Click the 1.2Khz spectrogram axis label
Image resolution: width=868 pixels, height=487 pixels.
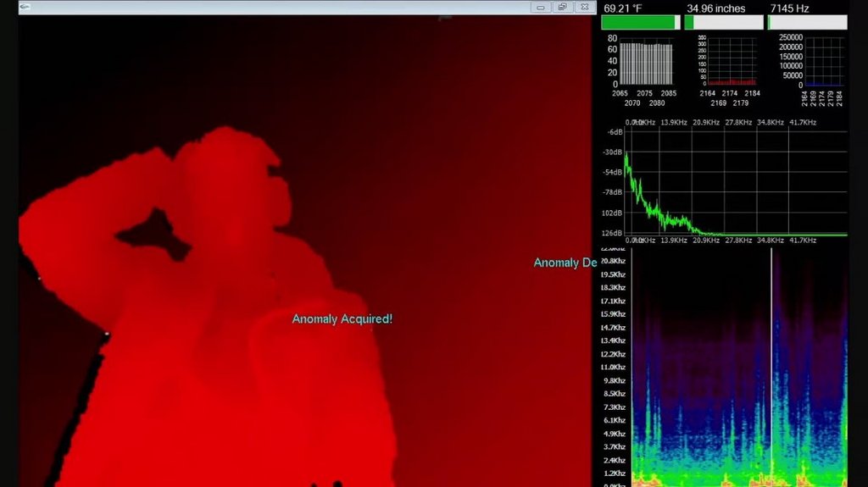615,473
